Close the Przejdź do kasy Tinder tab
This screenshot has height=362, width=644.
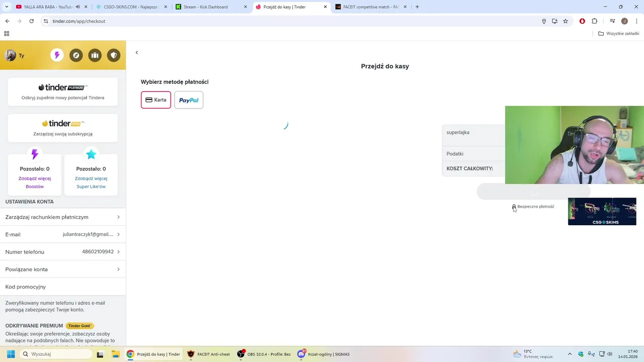(325, 7)
